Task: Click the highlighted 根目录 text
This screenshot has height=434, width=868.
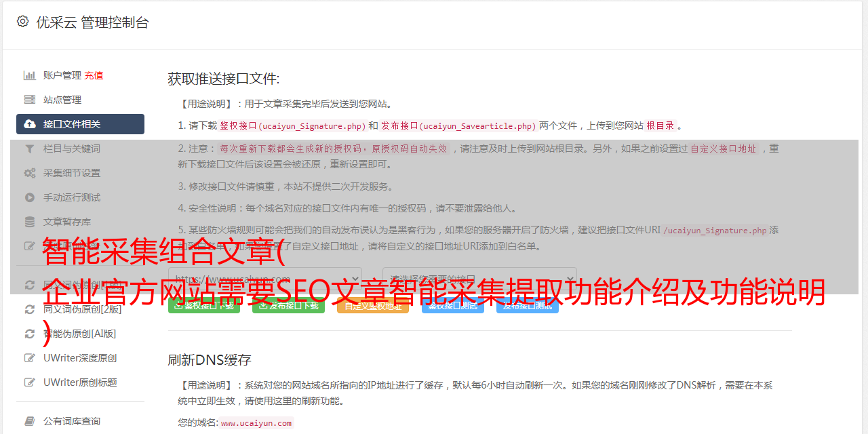Action: pos(660,125)
